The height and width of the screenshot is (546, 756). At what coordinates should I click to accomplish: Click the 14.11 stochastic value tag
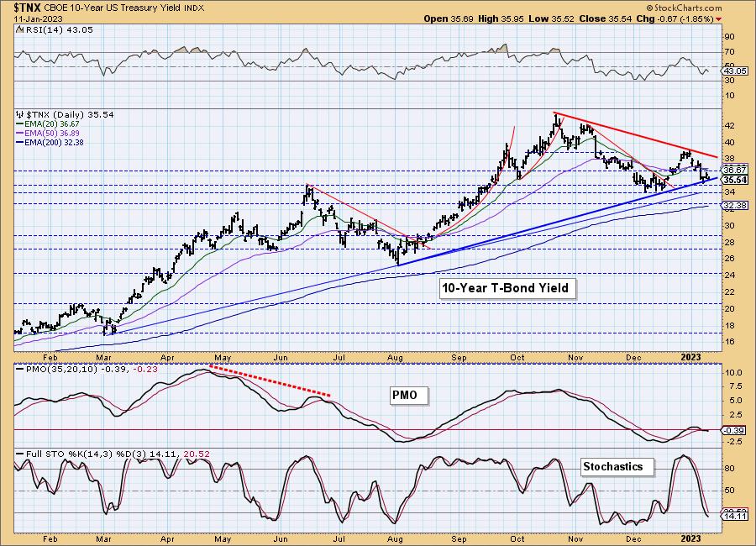[x=736, y=516]
